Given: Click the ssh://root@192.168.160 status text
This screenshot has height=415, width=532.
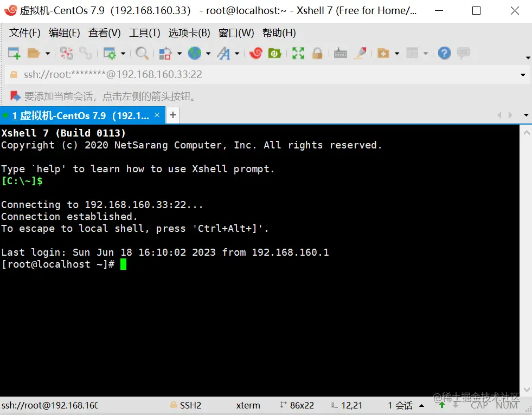Looking at the screenshot, I should click(50, 405).
